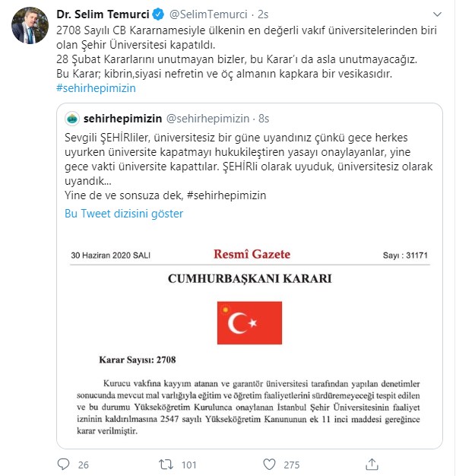Click the Turkish flag in image

pos(249,321)
